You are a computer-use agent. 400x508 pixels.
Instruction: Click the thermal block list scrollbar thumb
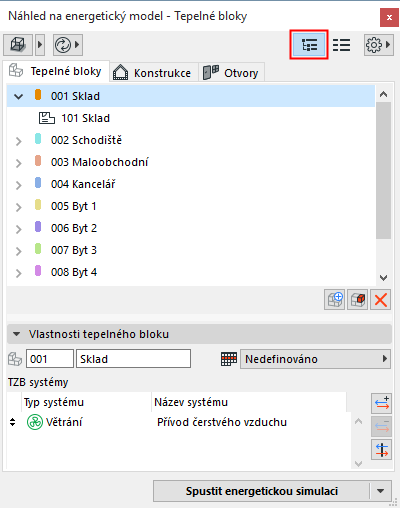coord(383,170)
